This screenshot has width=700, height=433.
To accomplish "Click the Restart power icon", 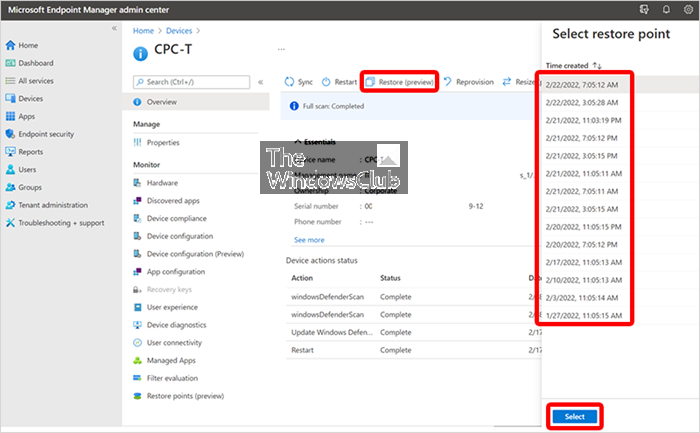I will tap(326, 82).
